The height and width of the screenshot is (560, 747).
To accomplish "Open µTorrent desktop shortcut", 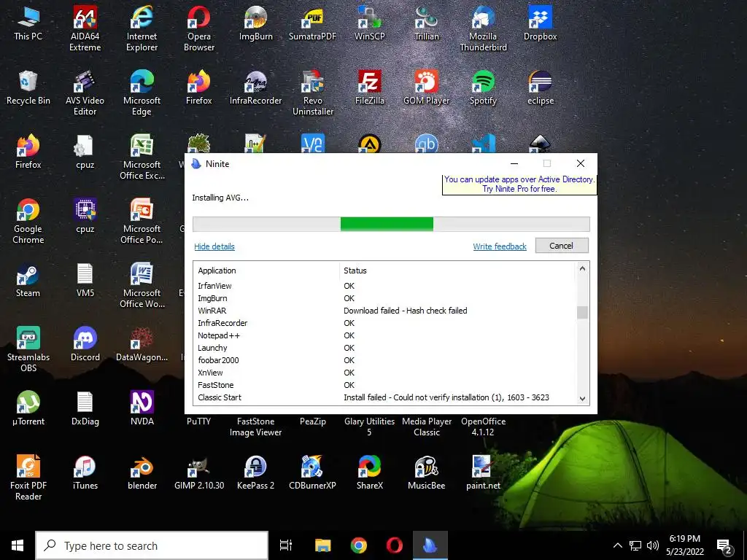I will [28, 408].
